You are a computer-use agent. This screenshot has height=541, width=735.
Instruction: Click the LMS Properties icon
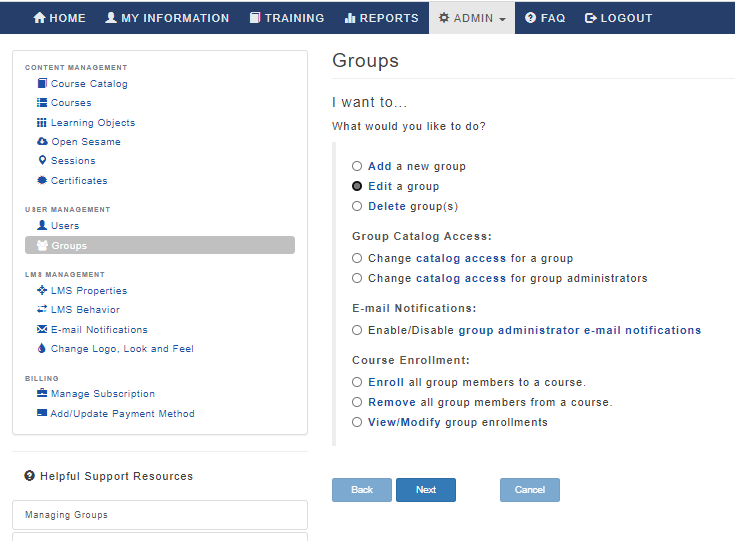point(42,290)
